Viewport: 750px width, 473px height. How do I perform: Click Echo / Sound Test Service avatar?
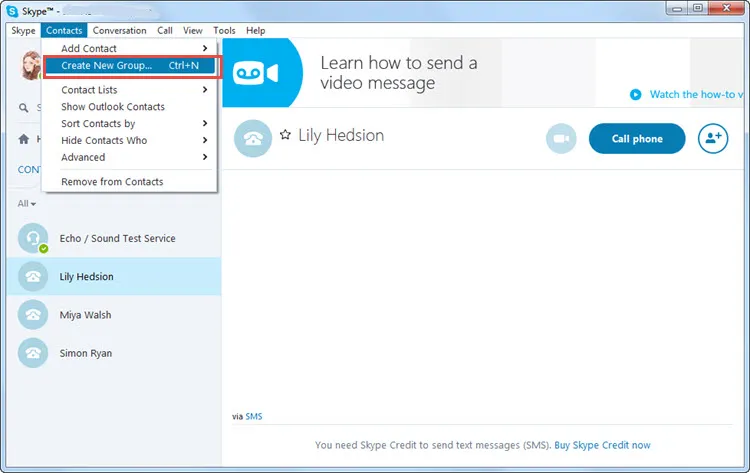point(33,238)
